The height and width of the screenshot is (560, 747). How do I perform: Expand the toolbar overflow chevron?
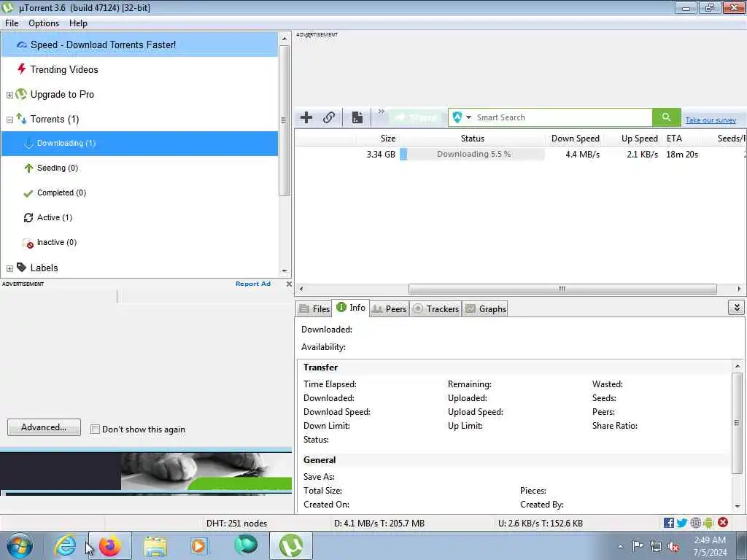coord(381,112)
